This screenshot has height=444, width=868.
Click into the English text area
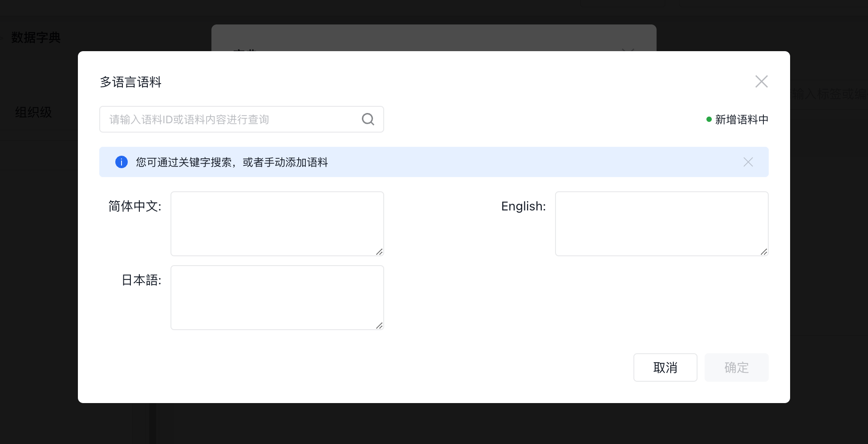click(x=661, y=224)
